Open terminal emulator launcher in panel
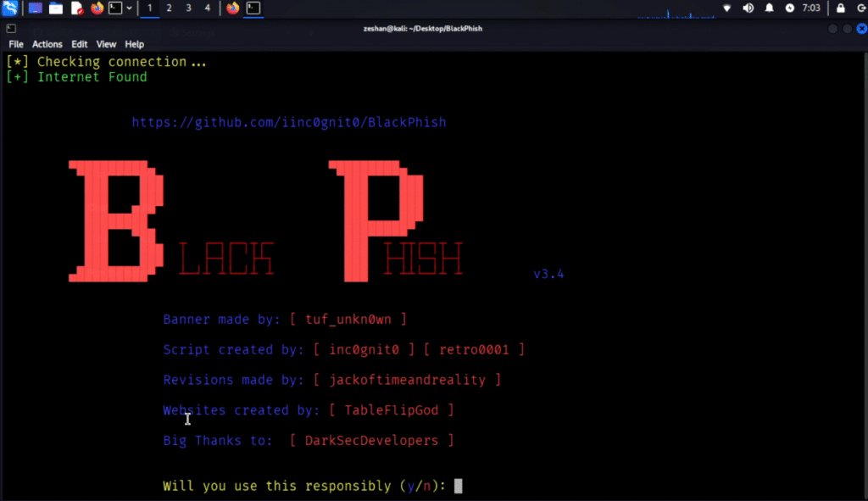The height and width of the screenshot is (501, 868). click(x=115, y=8)
